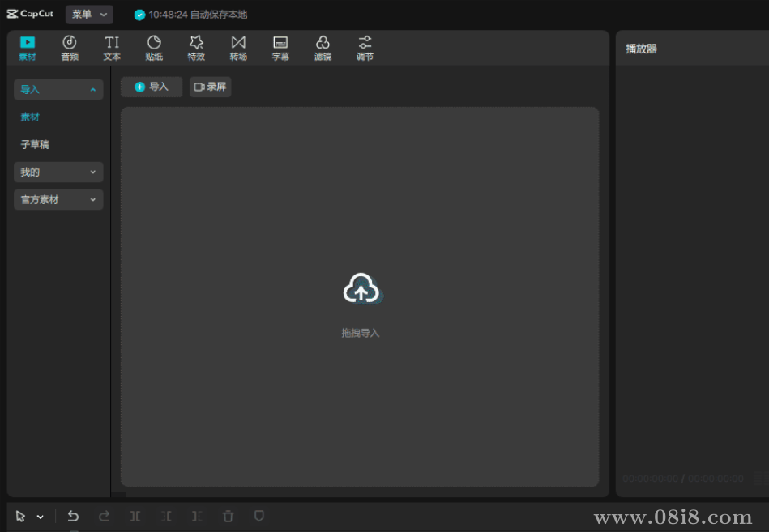Open the 贴纸 (Stickers) panel
769x532 pixels.
pos(154,48)
